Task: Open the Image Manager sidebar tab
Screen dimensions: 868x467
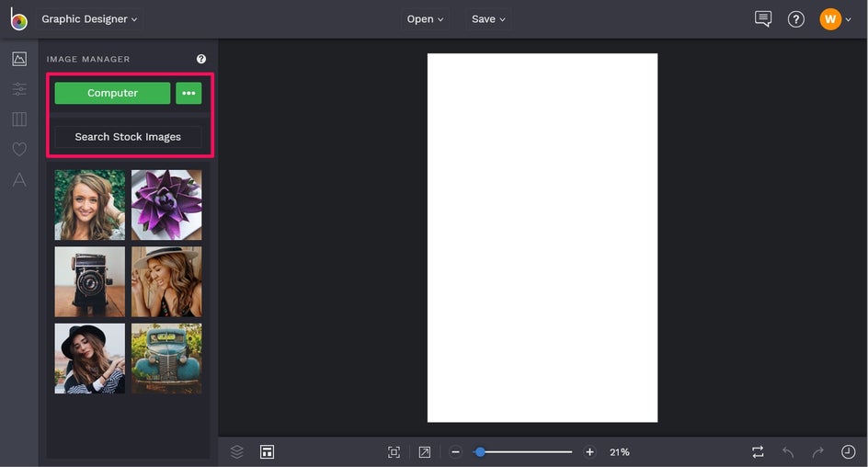Action: (19, 59)
